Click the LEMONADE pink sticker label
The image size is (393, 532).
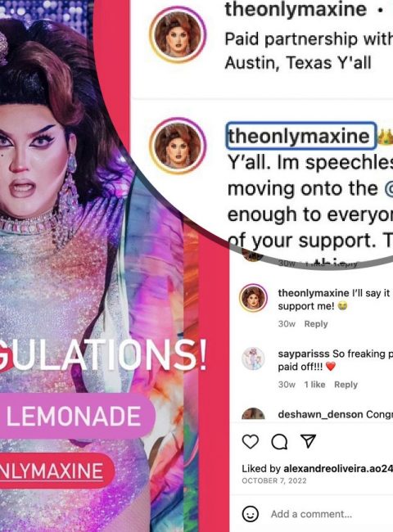[74, 417]
